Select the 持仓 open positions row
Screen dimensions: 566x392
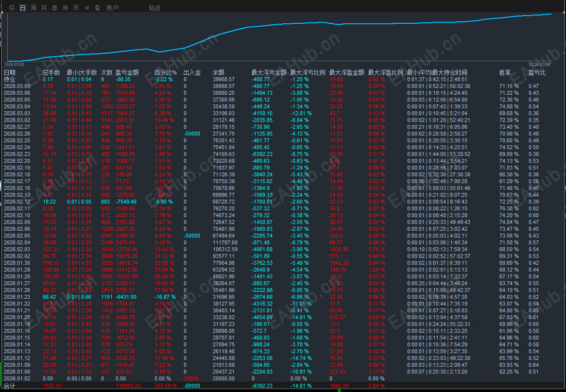283,79
